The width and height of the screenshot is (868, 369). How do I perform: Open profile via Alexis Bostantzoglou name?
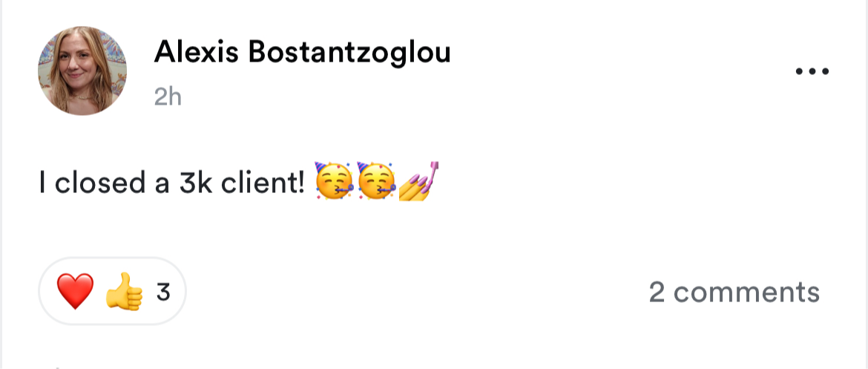point(302,52)
